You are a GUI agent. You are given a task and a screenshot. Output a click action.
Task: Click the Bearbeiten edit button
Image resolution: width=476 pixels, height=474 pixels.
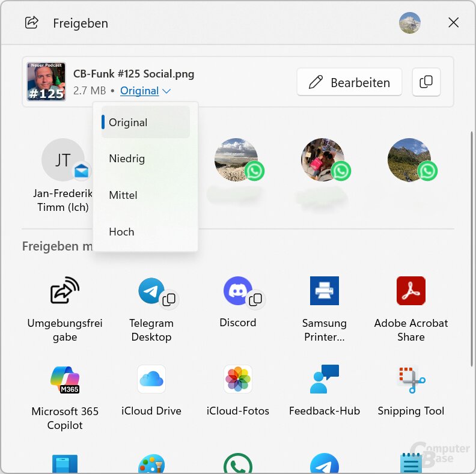[349, 82]
